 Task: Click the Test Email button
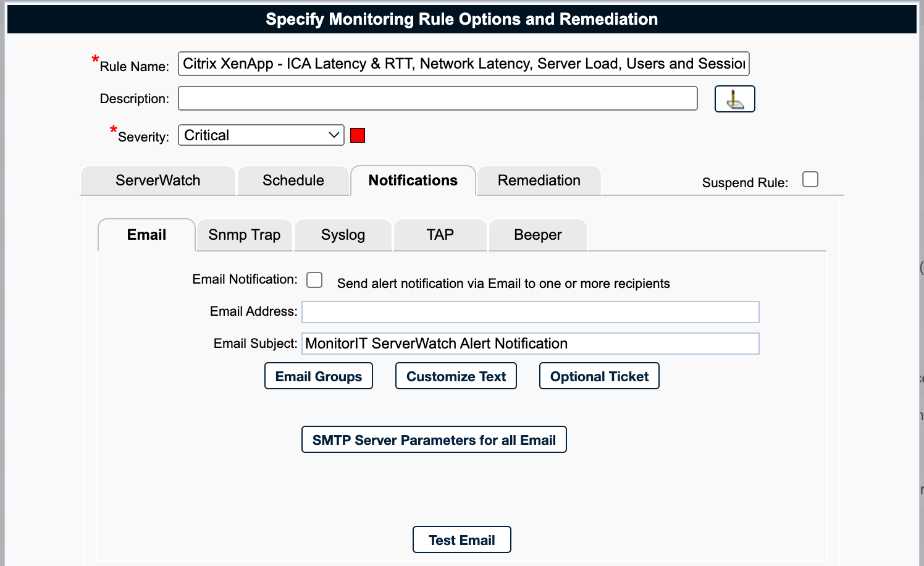click(x=462, y=539)
